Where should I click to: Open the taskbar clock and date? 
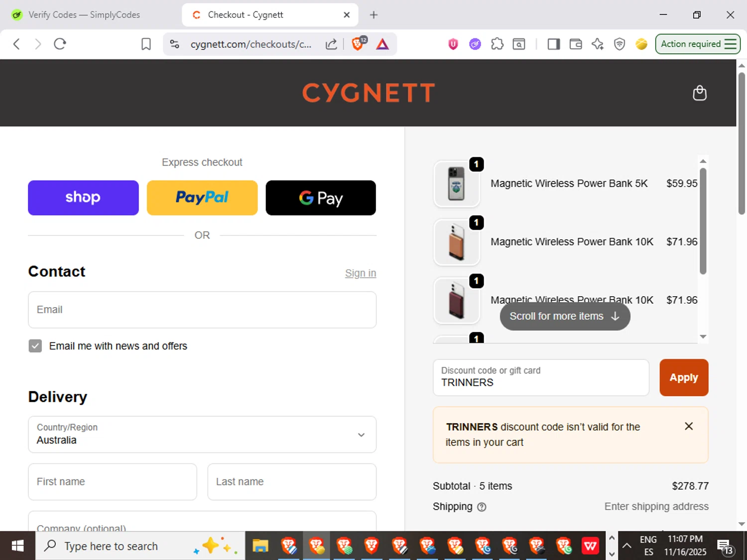685,546
